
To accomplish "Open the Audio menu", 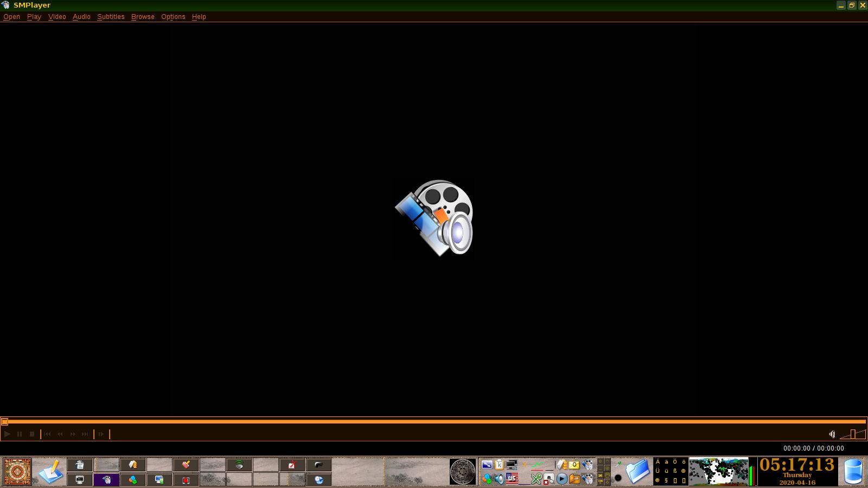I will (x=81, y=17).
